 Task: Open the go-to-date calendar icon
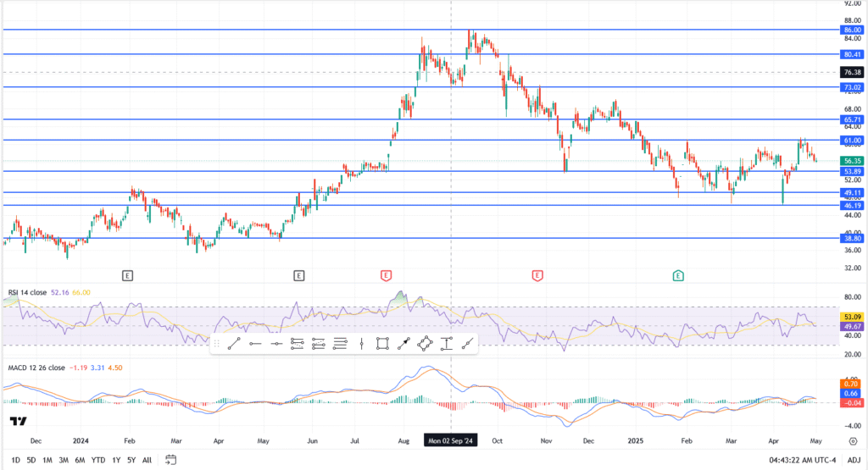point(170,460)
